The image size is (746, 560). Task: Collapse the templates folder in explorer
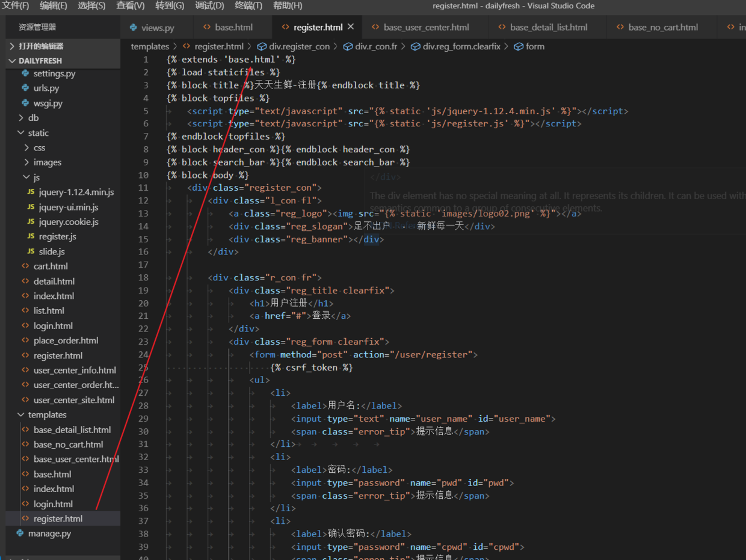63,414
